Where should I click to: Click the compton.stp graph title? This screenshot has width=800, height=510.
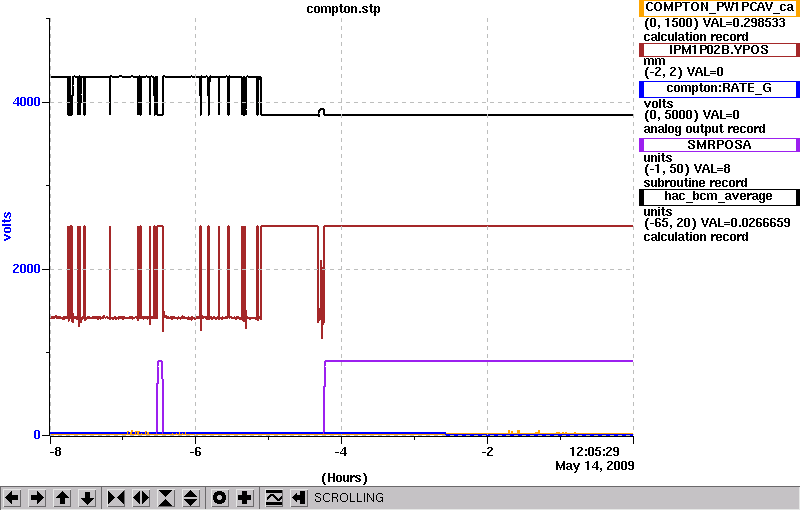(x=343, y=9)
